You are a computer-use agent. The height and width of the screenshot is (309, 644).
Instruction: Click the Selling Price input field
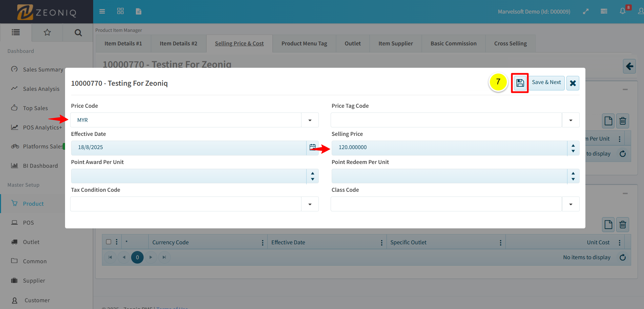[x=449, y=148]
